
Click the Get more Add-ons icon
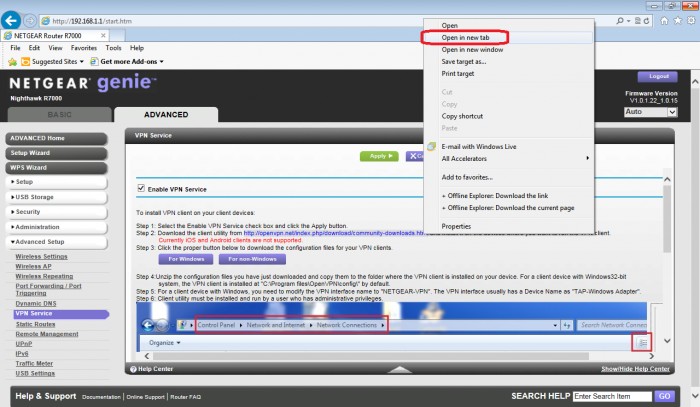tap(94, 62)
